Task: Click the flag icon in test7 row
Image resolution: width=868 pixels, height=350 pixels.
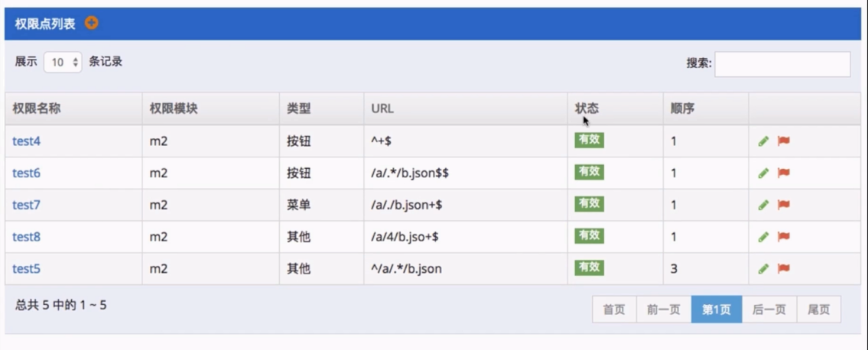Action: tap(783, 205)
